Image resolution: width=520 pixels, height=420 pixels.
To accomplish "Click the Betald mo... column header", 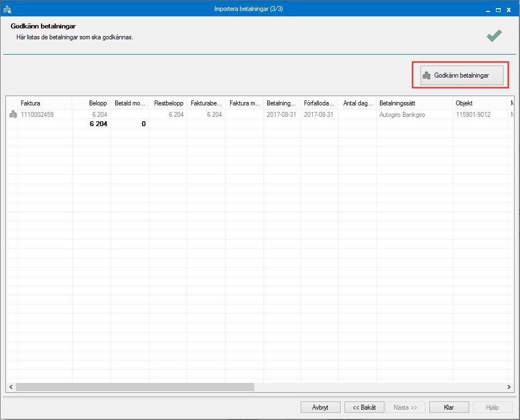I will point(130,103).
